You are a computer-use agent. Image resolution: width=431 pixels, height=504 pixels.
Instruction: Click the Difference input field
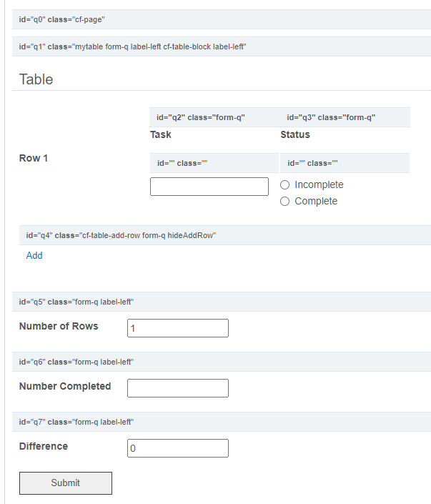pos(178,448)
